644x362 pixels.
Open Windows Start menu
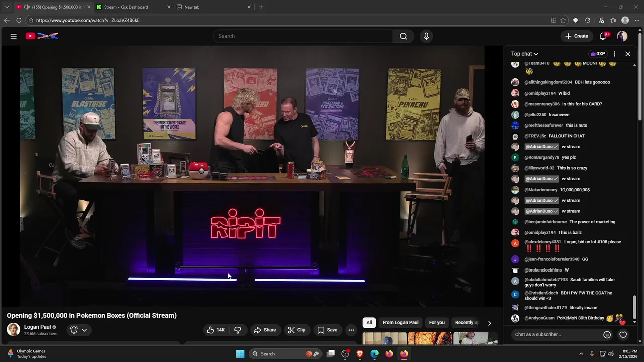(240, 354)
